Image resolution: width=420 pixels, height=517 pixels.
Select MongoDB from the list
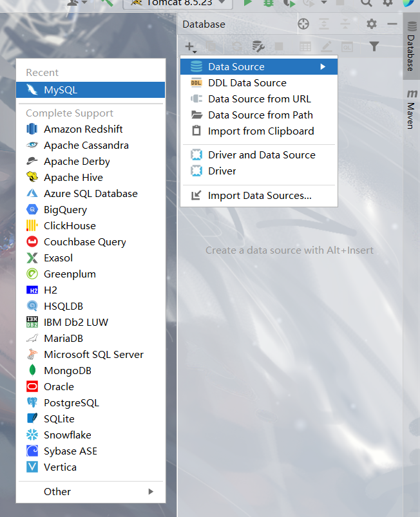pos(90,371)
